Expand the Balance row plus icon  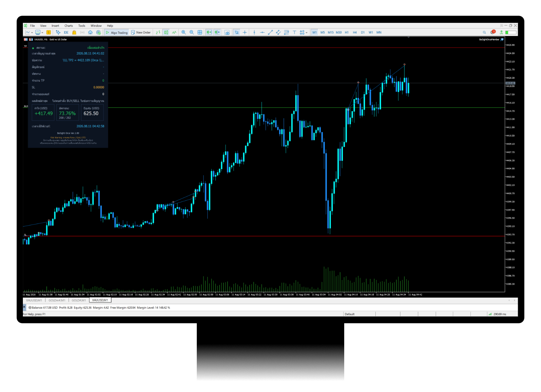(x=30, y=307)
